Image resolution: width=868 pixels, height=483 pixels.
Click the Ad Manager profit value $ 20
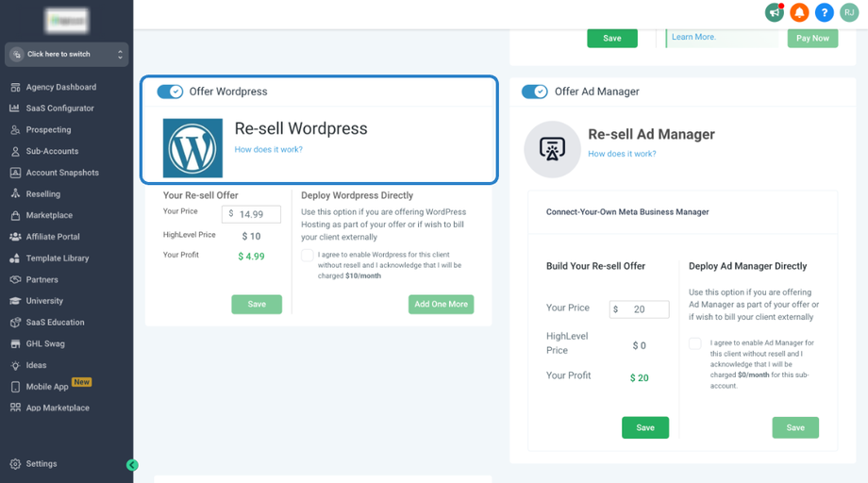tap(640, 378)
